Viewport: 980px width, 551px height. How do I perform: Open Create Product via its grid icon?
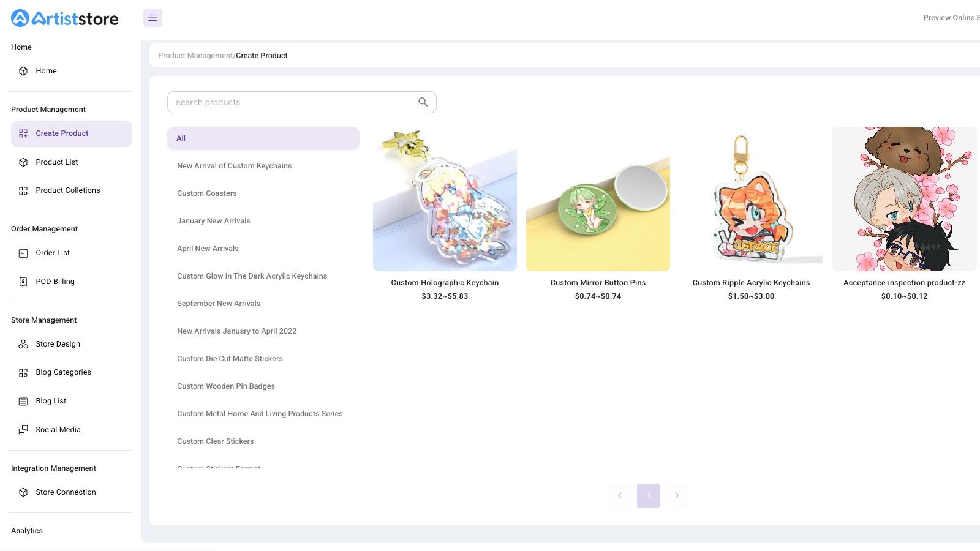tap(23, 133)
